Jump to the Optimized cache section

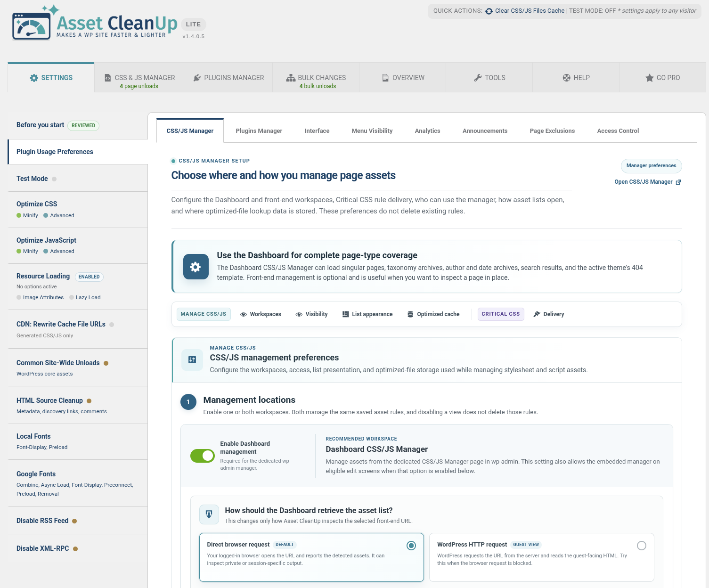pos(433,314)
